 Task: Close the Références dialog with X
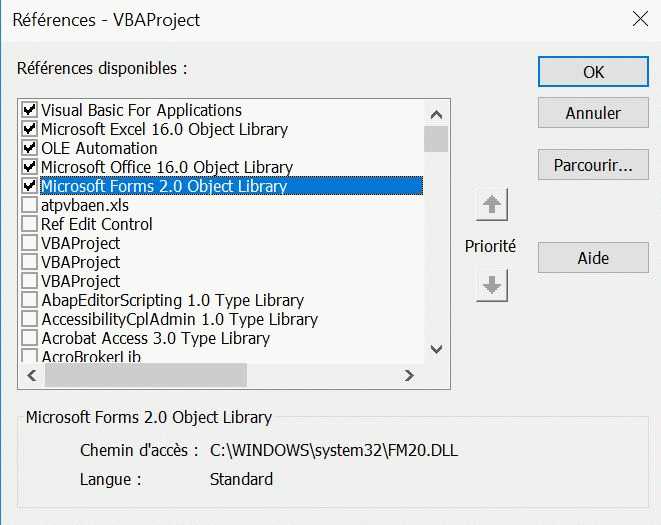point(639,18)
